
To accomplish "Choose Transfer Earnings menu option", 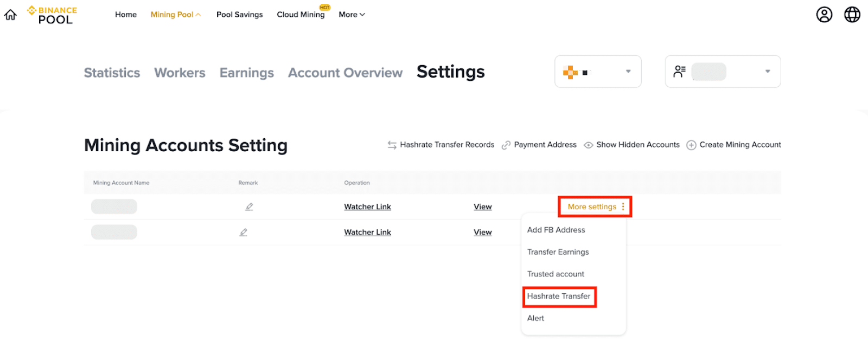I will [558, 252].
